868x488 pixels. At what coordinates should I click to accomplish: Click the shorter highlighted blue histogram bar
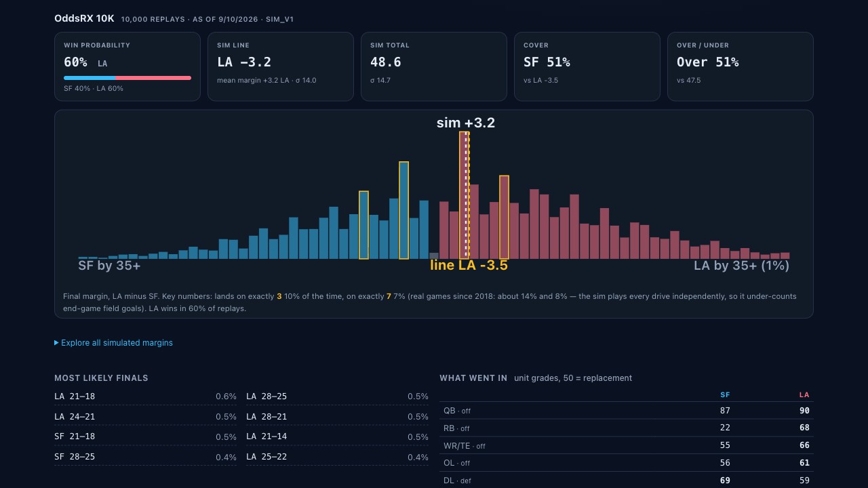coord(363,225)
